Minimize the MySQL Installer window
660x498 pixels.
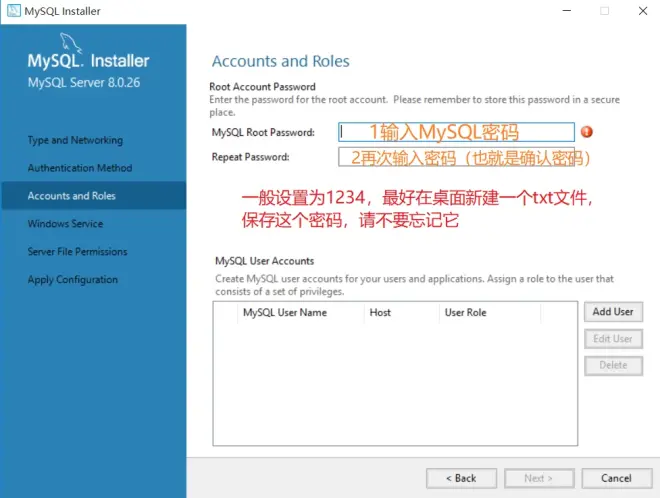click(567, 11)
